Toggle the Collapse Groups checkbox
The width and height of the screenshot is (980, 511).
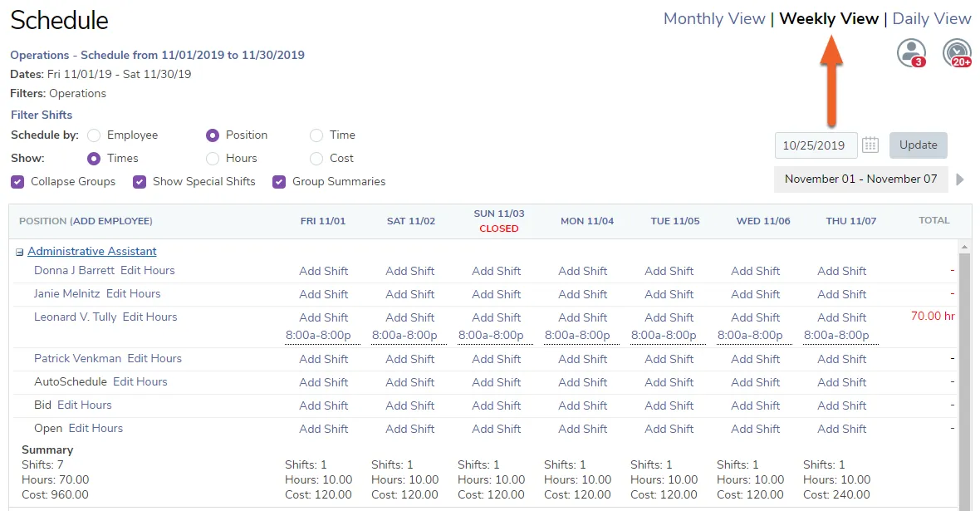pyautogui.click(x=17, y=182)
